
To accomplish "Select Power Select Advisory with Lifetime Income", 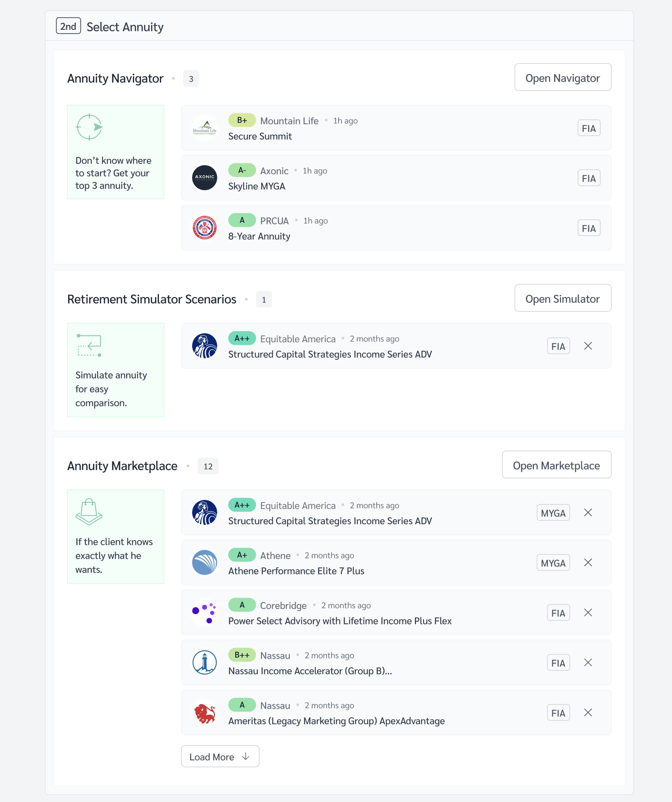I will 396,613.
